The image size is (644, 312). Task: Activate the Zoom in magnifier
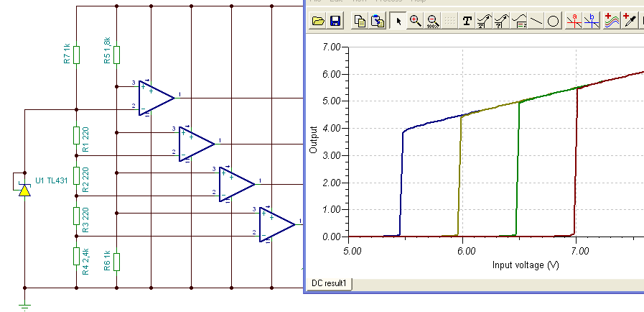(x=415, y=21)
